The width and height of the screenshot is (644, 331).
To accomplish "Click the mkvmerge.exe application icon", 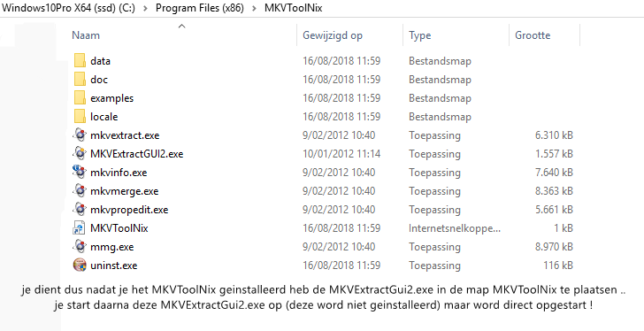I will pos(80,190).
